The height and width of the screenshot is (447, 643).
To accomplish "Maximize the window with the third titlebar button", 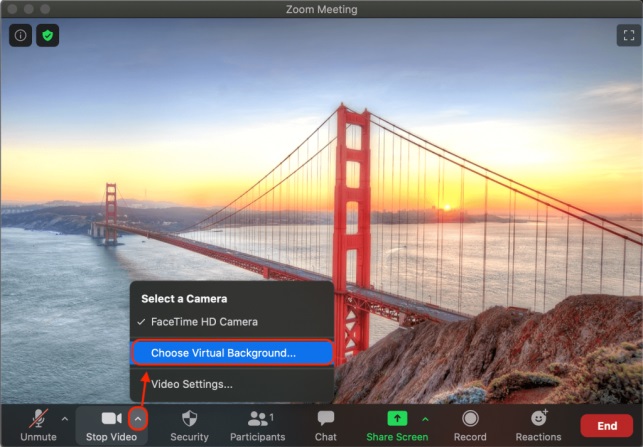I will [x=45, y=9].
